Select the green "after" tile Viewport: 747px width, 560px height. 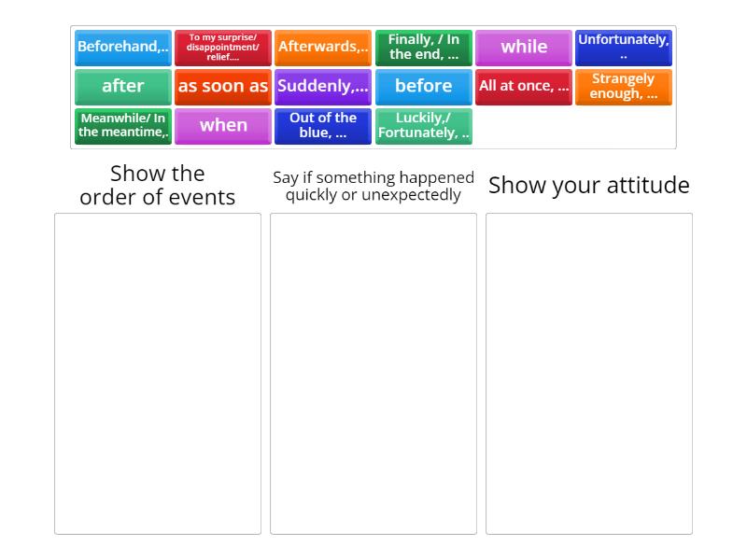[123, 87]
